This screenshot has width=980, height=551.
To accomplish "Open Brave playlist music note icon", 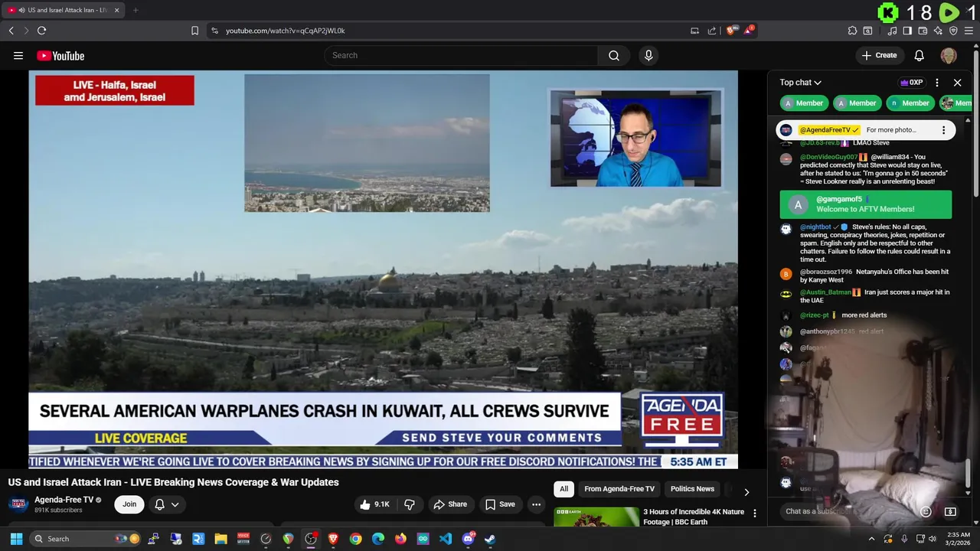I will coord(893,31).
